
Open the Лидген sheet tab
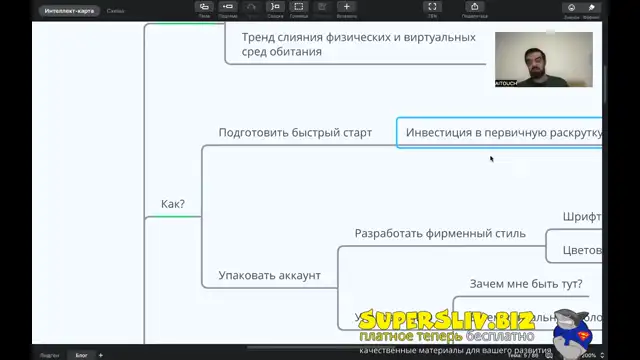coord(49,355)
